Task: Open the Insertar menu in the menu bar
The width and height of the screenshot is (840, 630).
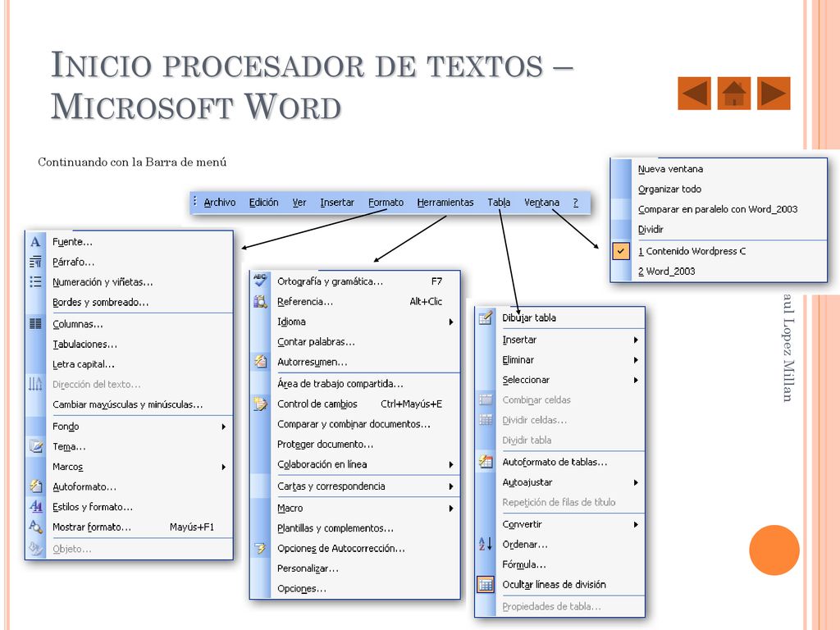Action: coord(337,203)
